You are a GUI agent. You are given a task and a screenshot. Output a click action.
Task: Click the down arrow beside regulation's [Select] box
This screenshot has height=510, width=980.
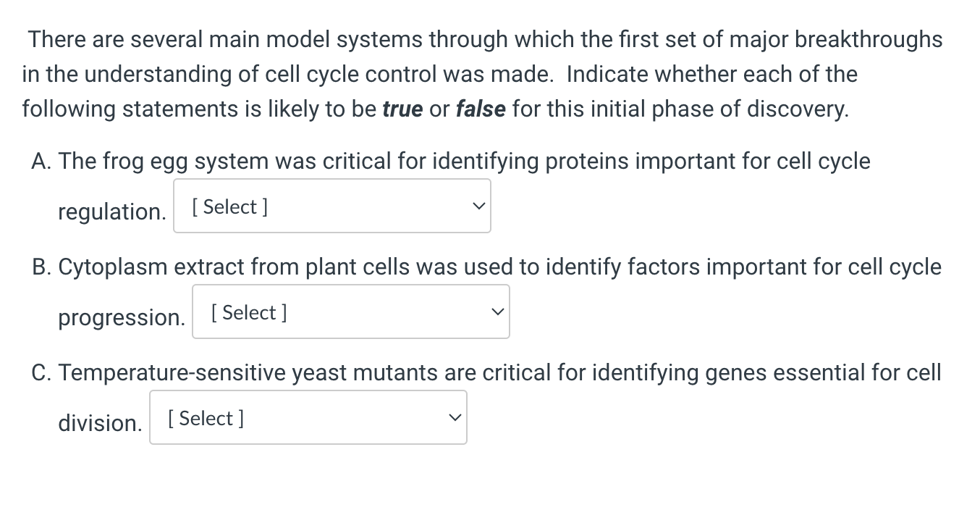pyautogui.click(x=478, y=206)
